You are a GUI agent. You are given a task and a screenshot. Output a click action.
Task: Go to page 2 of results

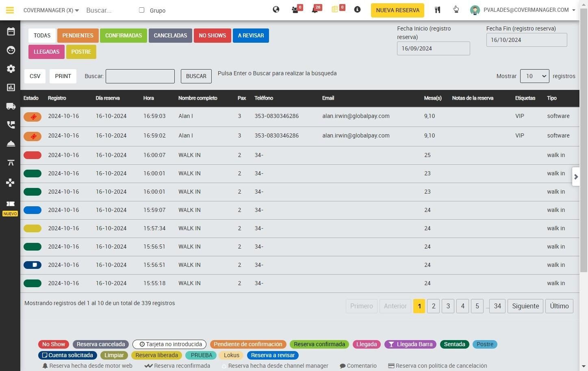click(x=434, y=306)
